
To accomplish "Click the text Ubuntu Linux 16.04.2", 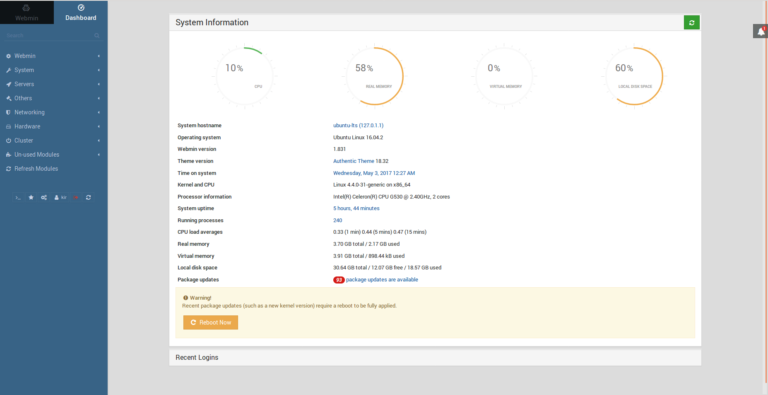I will pyautogui.click(x=358, y=138).
